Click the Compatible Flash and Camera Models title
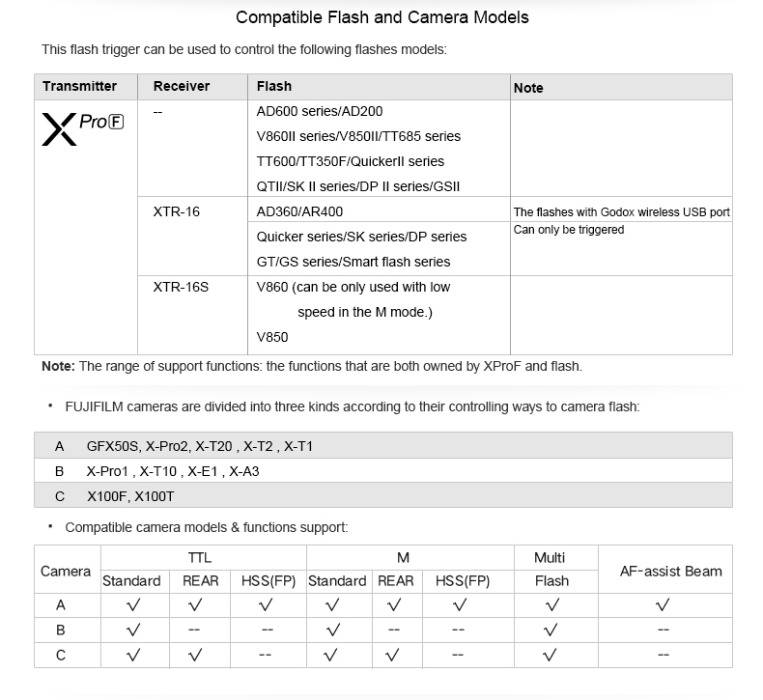763x700 pixels. (382, 17)
